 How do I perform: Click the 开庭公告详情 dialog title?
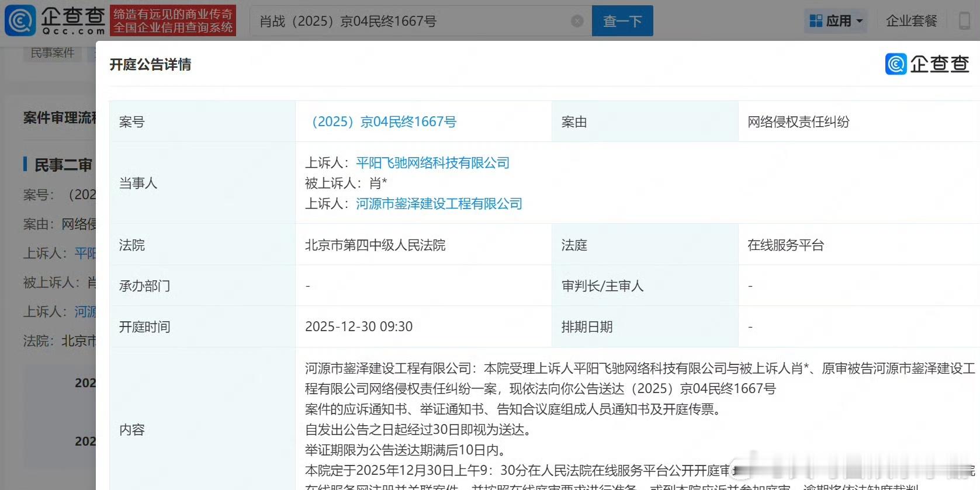pyautogui.click(x=150, y=64)
